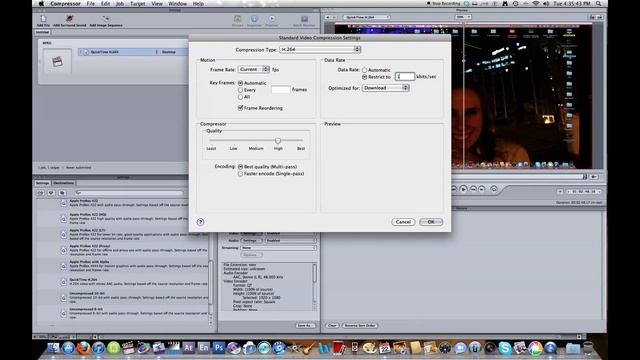The width and height of the screenshot is (640, 360).
Task: Click the Quality slider handle
Action: pos(278,141)
